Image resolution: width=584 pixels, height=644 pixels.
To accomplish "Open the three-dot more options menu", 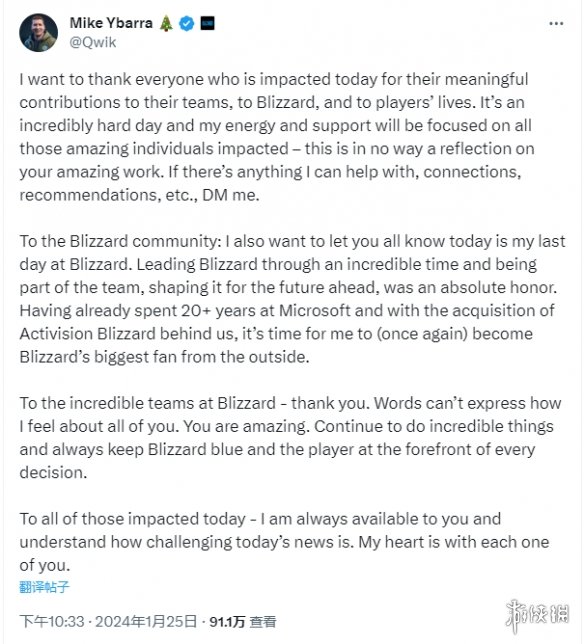I will tap(556, 24).
